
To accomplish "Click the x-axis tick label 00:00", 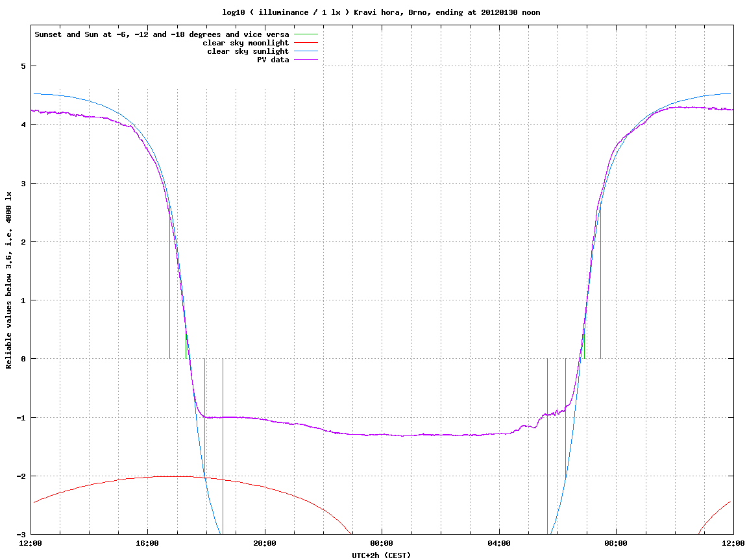I will coord(382,543).
